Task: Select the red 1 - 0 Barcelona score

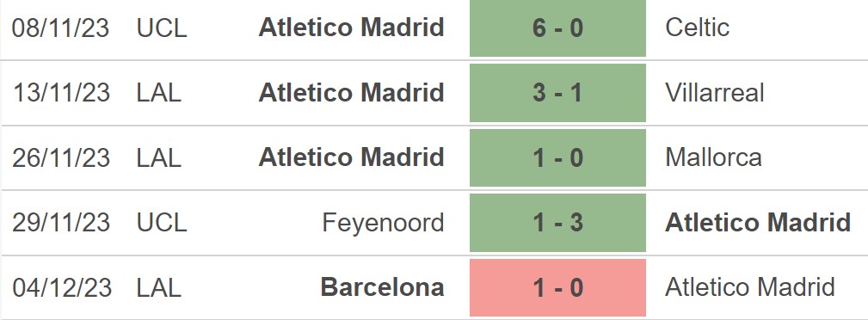Action: click(557, 288)
